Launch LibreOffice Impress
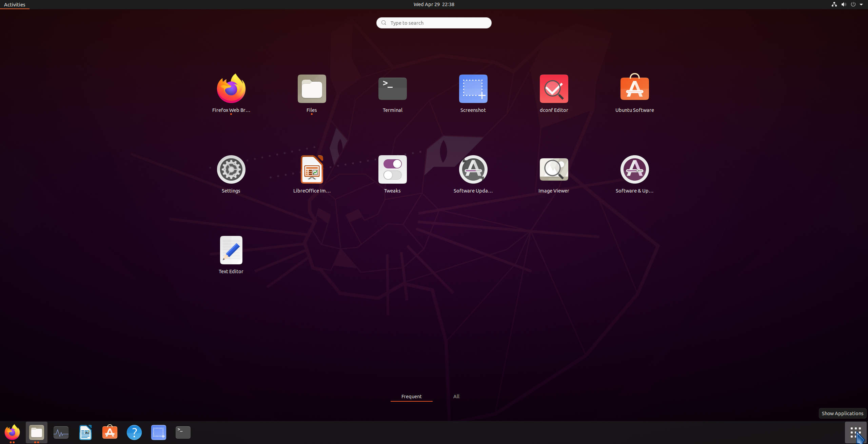The height and width of the screenshot is (444, 868). [312, 169]
